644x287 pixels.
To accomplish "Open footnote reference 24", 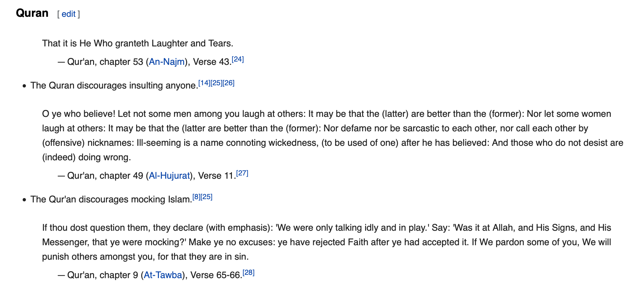I will click(x=238, y=59).
